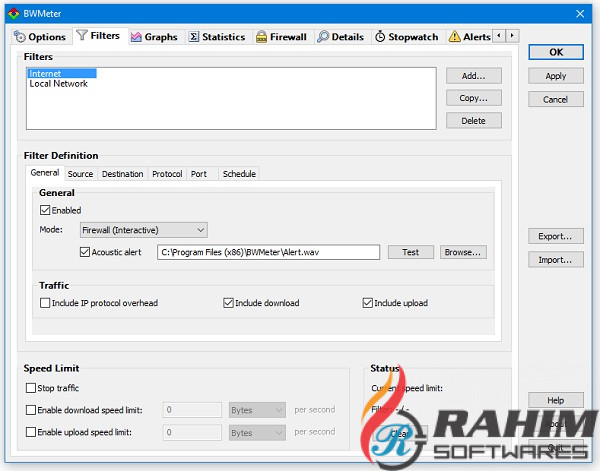Enable Include IP protocol overhead
Image resolution: width=600 pixels, height=471 pixels.
[x=45, y=303]
